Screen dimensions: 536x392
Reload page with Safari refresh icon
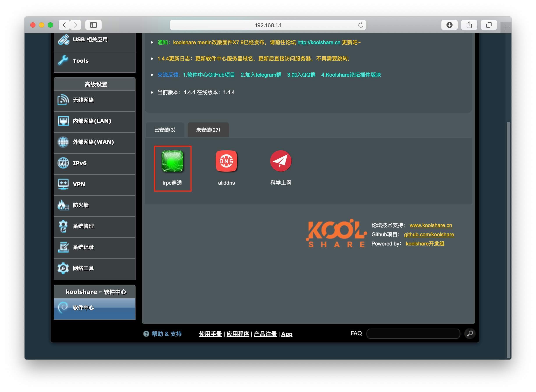[361, 25]
